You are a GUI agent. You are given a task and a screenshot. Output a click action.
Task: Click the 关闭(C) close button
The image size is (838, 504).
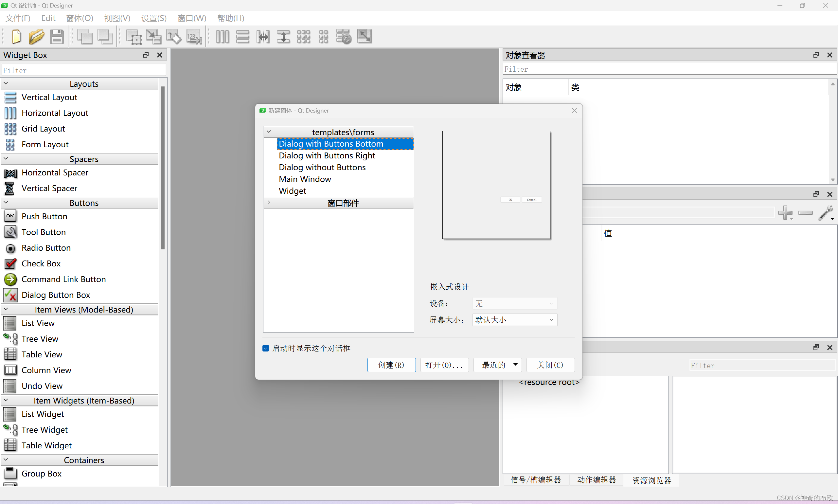(550, 365)
